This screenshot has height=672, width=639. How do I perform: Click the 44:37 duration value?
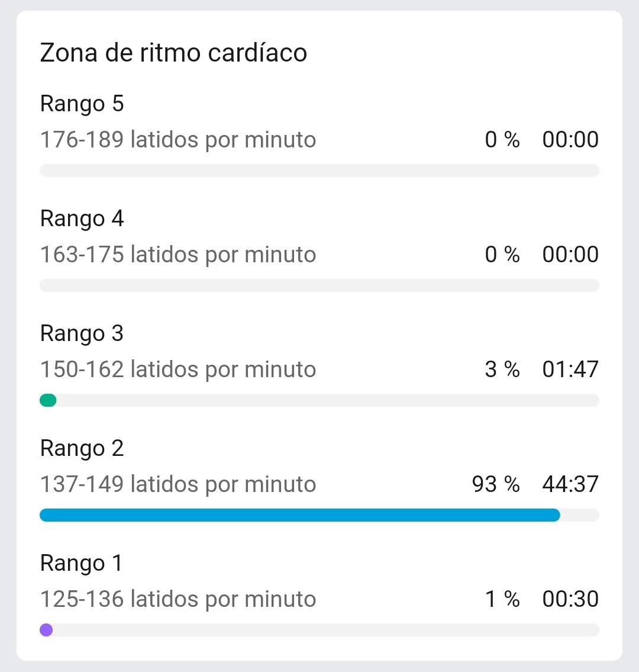[x=570, y=484]
